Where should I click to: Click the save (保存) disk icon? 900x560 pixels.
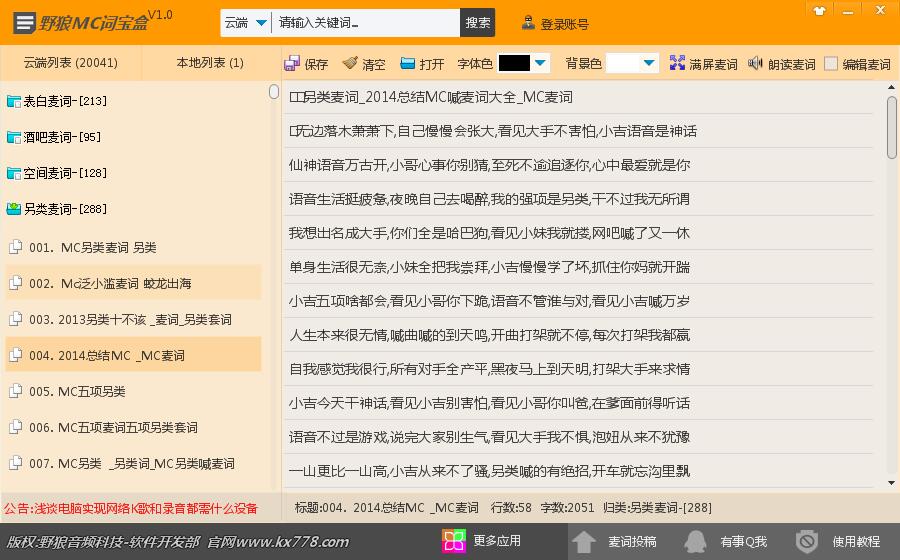point(292,64)
